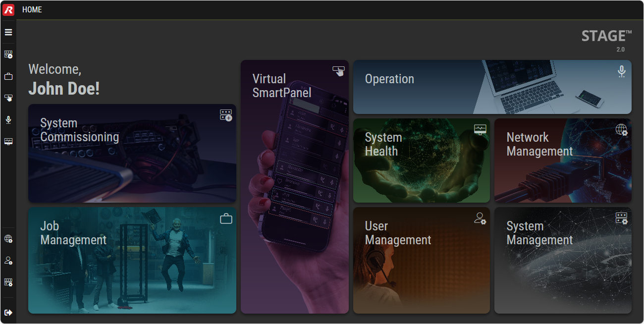Open System Health monitor sidebar icon

pos(8,142)
